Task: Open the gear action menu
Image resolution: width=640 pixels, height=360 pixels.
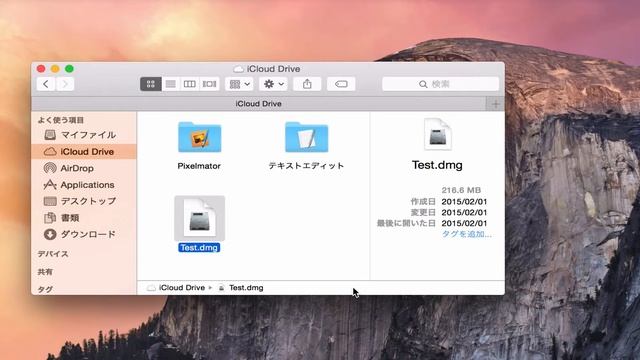Action: pyautogui.click(x=273, y=84)
